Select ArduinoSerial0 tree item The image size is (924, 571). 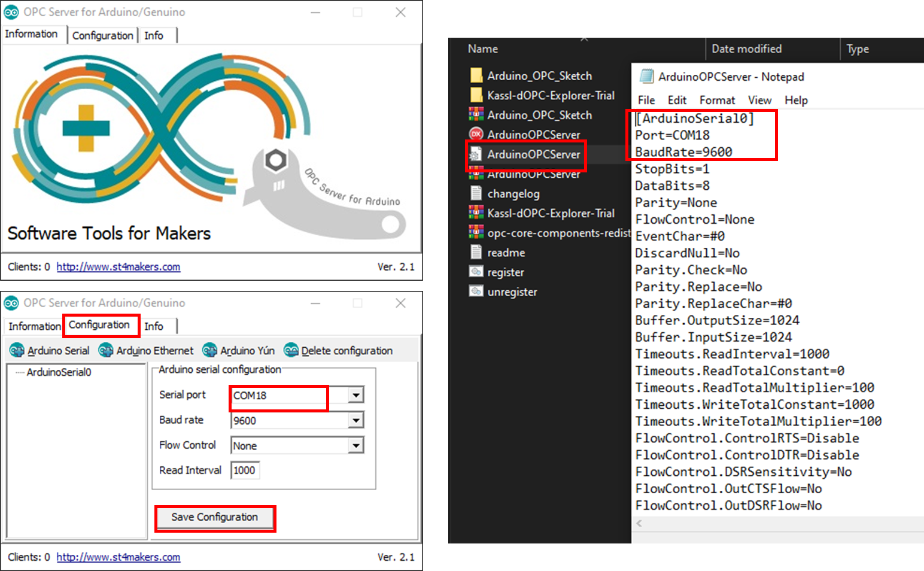click(x=59, y=372)
